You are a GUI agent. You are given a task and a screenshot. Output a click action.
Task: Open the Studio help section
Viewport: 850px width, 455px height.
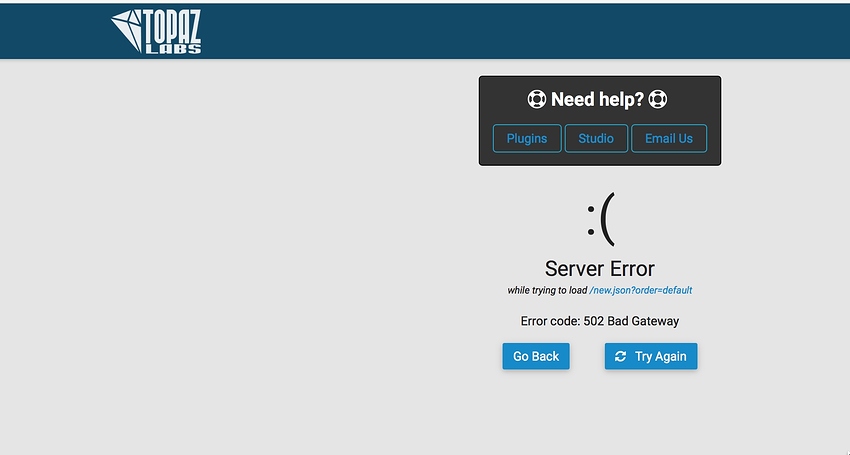(596, 138)
